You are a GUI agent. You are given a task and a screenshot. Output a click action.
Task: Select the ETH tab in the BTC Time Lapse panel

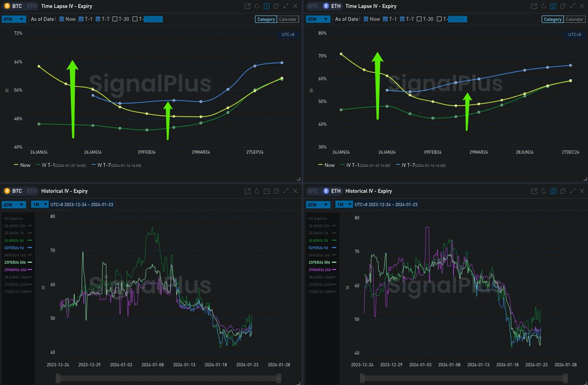31,6
